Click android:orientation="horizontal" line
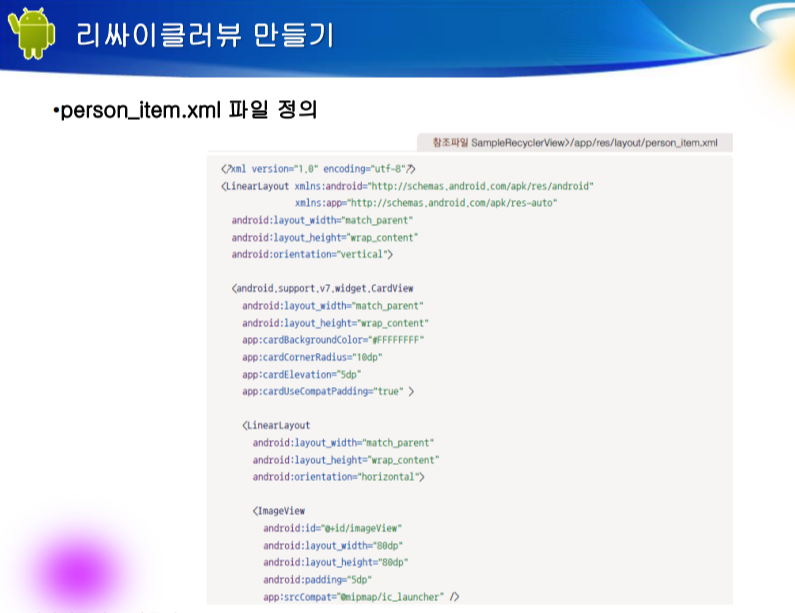The image size is (795, 613). pos(339,477)
